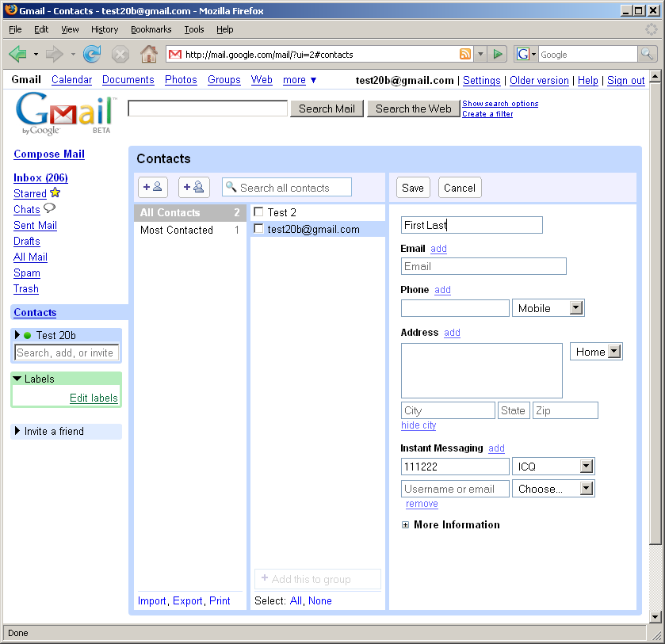Click the Google search engine icon
The image size is (665, 644).
click(522, 55)
